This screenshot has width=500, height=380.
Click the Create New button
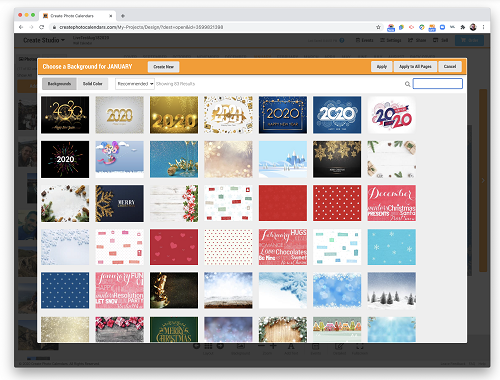click(163, 67)
